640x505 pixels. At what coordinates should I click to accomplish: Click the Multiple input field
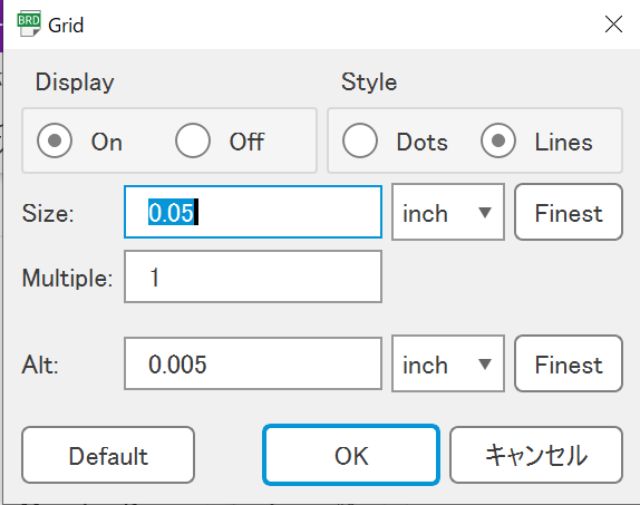pos(253,277)
